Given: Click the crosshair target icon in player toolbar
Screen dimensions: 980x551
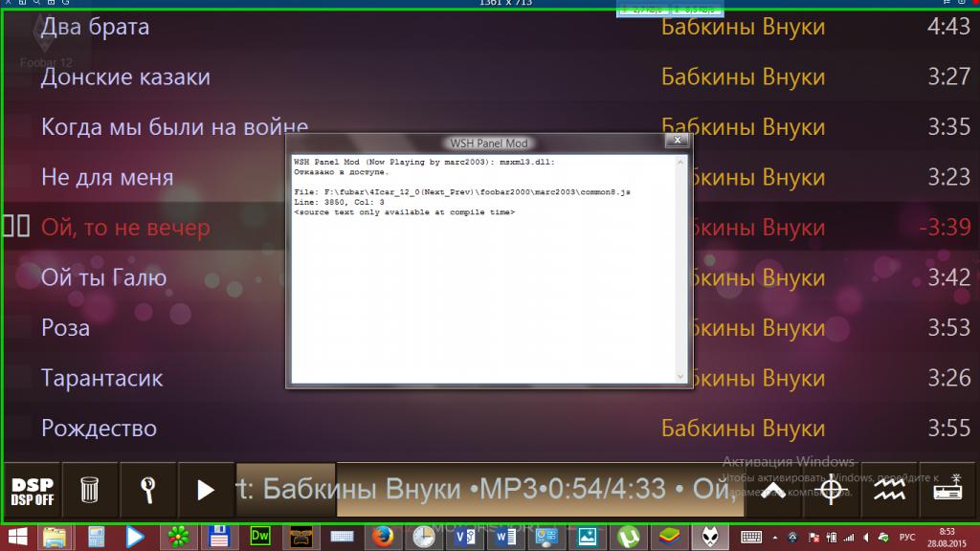Looking at the screenshot, I should pyautogui.click(x=831, y=491).
